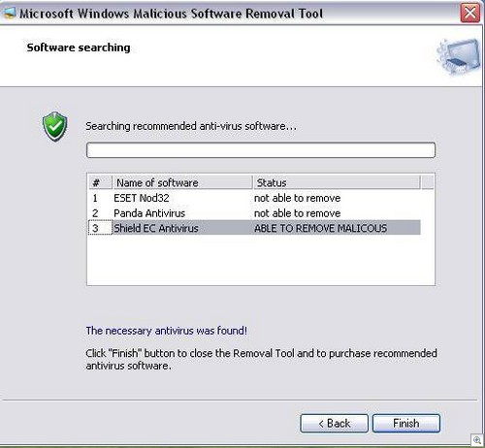Screen dimensions: 485x448
Task: Click the ABLE TO REMOVE MALICOUS status
Action: tap(320, 228)
